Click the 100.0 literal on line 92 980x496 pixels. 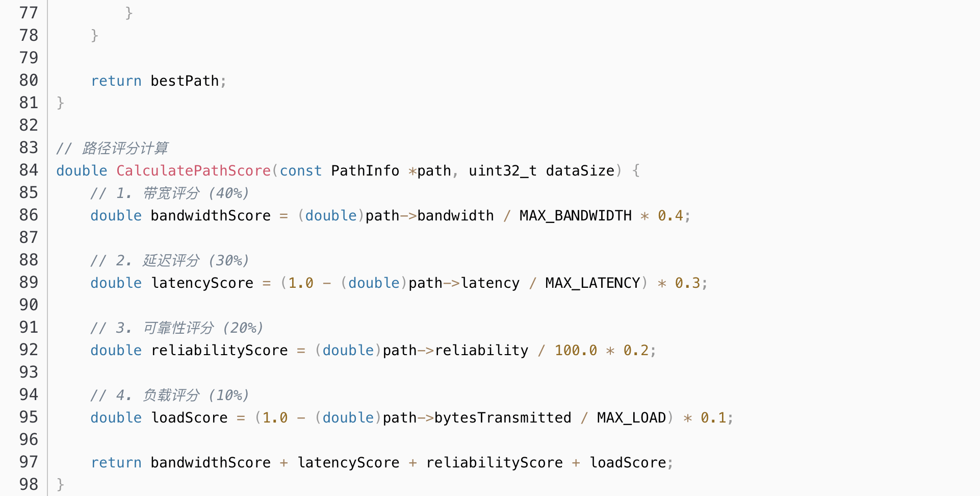tap(575, 350)
